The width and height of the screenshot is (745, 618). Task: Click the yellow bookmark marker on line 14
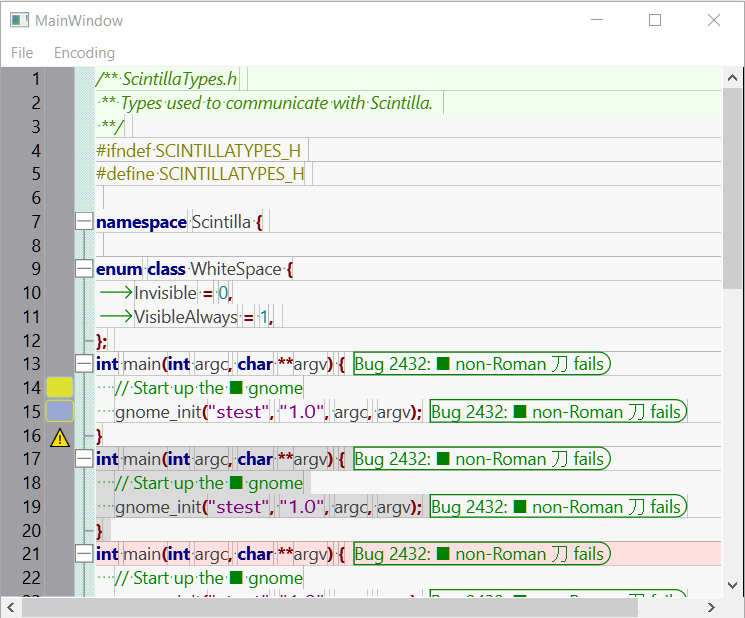click(x=60, y=388)
